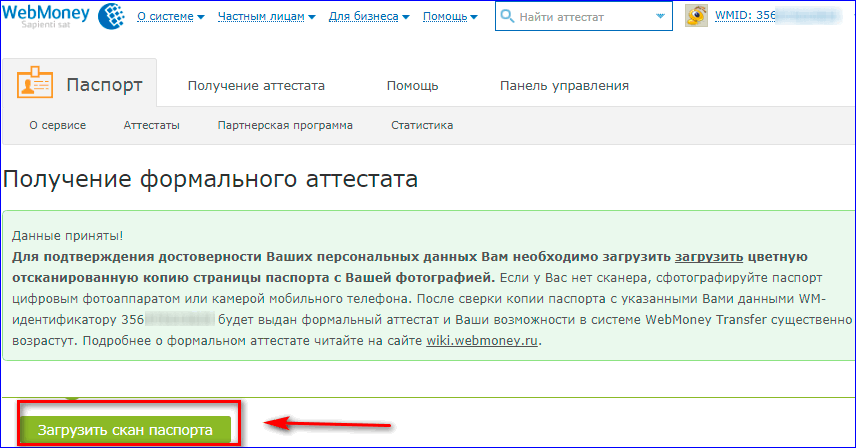Expand the «О системе» menu
The width and height of the screenshot is (856, 448).
point(170,18)
